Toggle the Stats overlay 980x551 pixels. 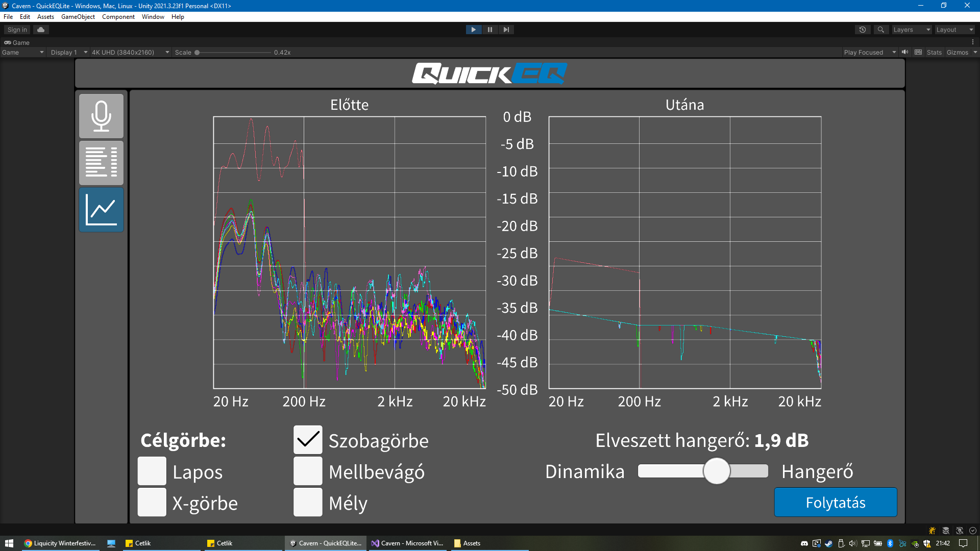(934, 52)
